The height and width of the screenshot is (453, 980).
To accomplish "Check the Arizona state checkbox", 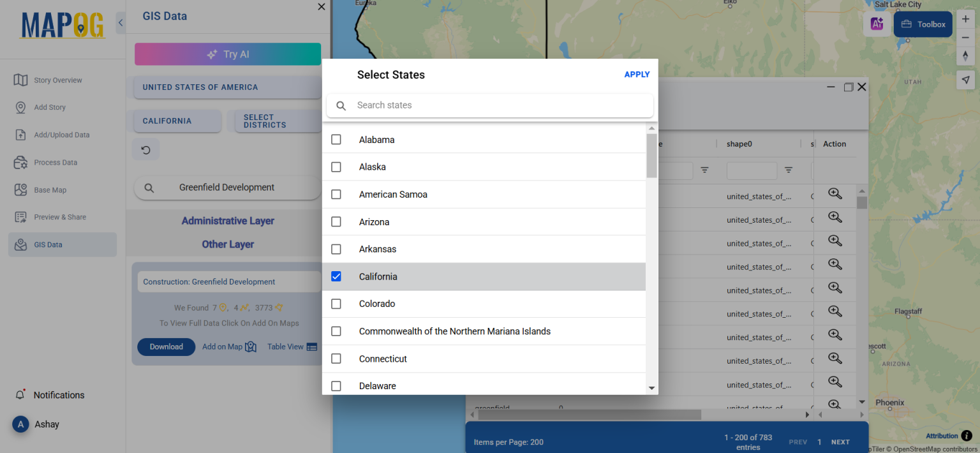I will point(336,221).
